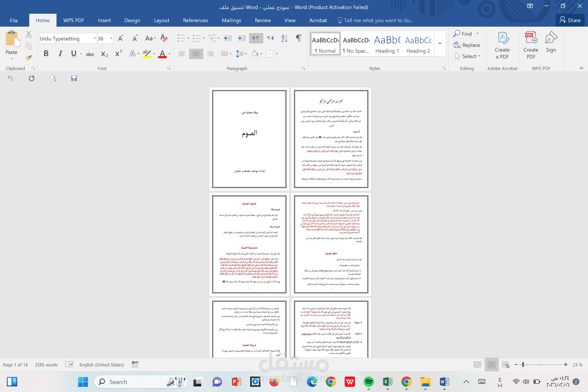Open the font size dropdown
The width and height of the screenshot is (588, 392).
coord(111,38)
